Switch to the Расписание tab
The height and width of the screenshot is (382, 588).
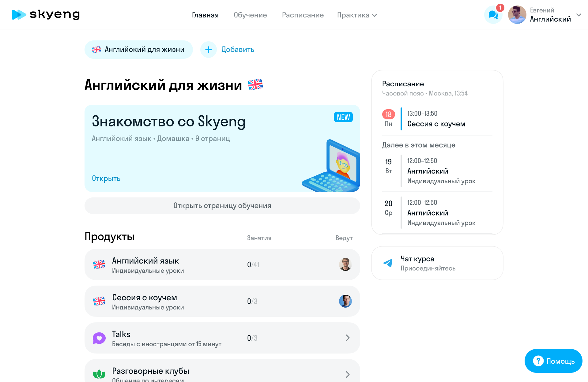[303, 15]
